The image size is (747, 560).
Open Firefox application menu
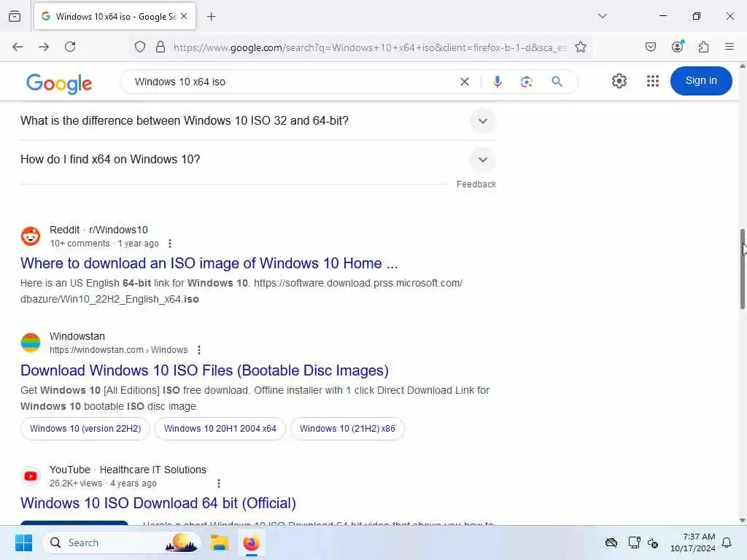click(x=729, y=47)
